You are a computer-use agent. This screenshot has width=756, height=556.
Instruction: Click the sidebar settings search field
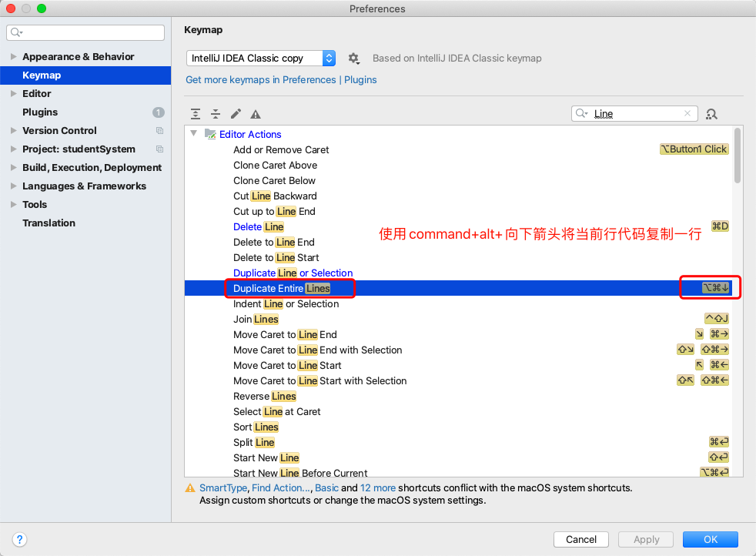[85, 32]
